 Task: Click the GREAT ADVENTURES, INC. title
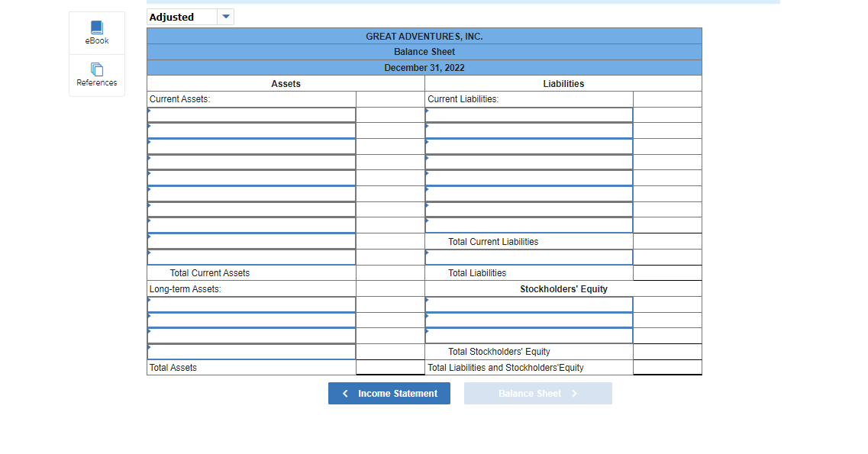[x=424, y=37]
